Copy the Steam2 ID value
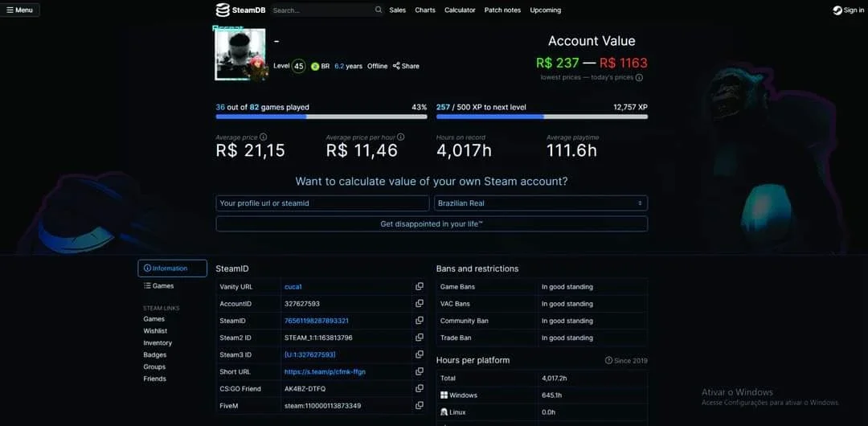Screen dimensions: 868x426 (x=419, y=338)
